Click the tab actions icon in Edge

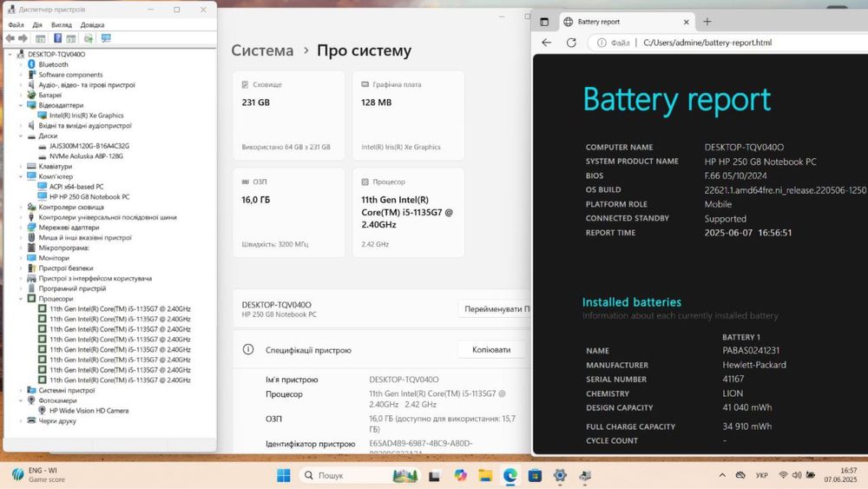click(x=544, y=22)
